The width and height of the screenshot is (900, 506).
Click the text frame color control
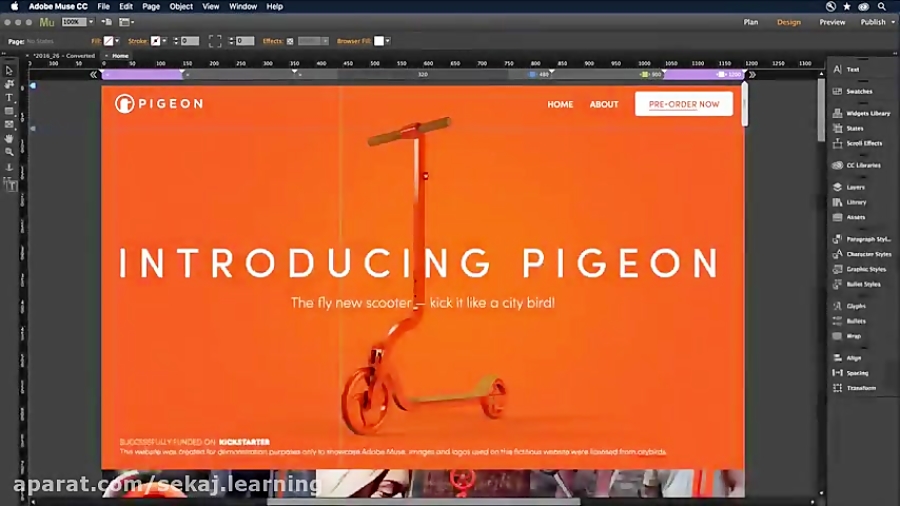(x=10, y=185)
